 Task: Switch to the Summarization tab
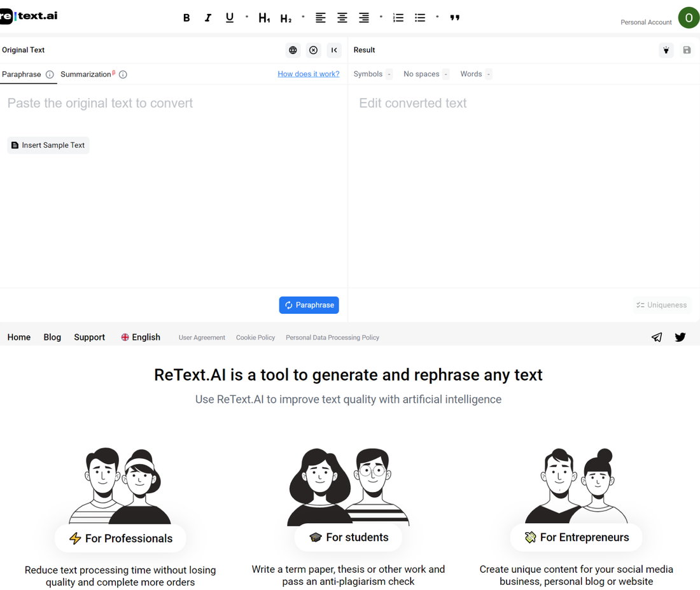coord(86,74)
